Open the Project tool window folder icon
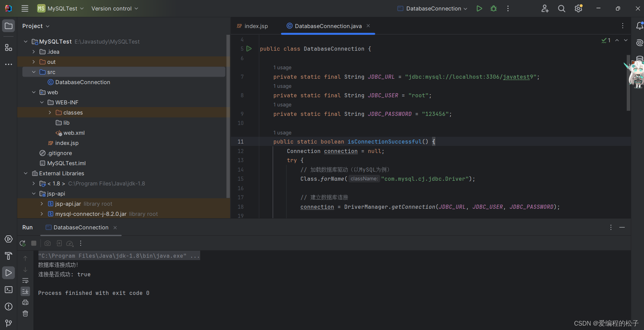This screenshot has height=330, width=644. [x=9, y=26]
